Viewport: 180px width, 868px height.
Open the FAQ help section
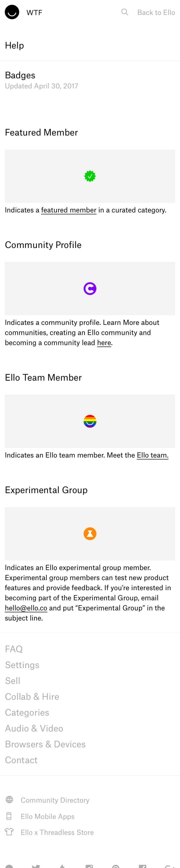point(14,649)
